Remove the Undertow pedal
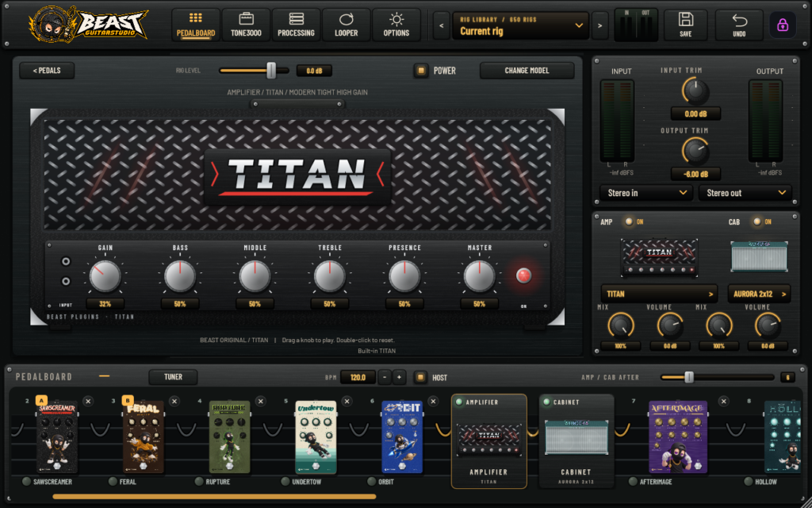This screenshot has height=508, width=812. 347,401
